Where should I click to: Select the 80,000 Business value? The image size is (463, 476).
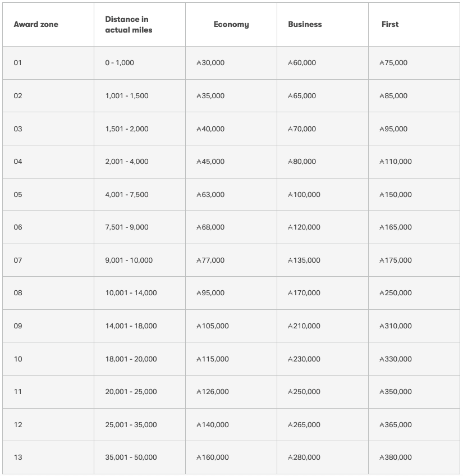[x=302, y=162]
